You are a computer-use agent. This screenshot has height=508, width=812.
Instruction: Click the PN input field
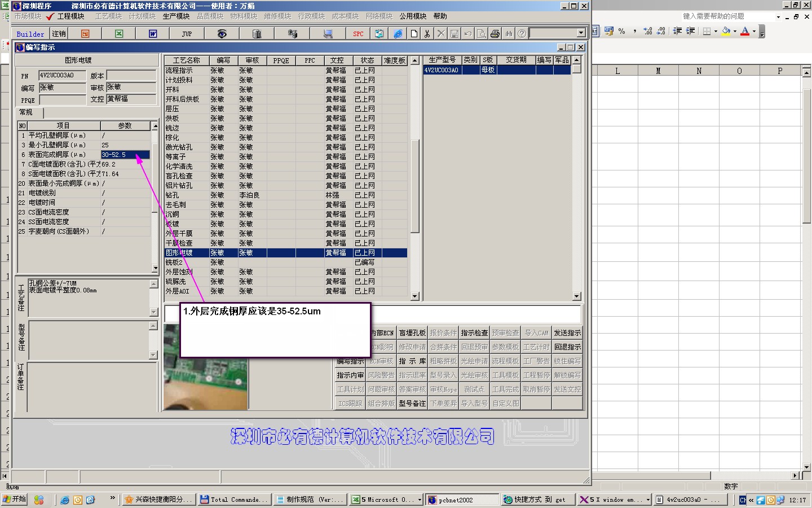tap(62, 75)
